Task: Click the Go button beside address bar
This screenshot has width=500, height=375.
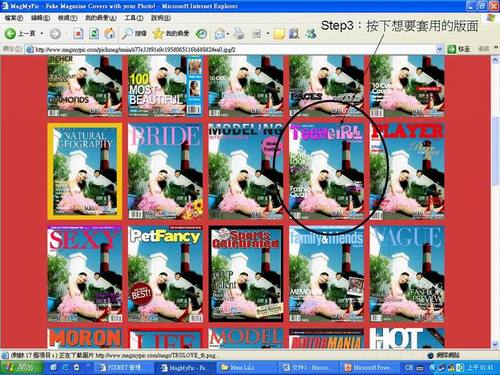Action: point(458,49)
